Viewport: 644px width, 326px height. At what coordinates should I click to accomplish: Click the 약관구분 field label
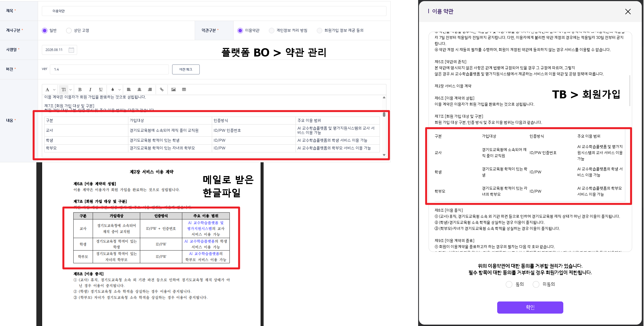[x=209, y=30]
